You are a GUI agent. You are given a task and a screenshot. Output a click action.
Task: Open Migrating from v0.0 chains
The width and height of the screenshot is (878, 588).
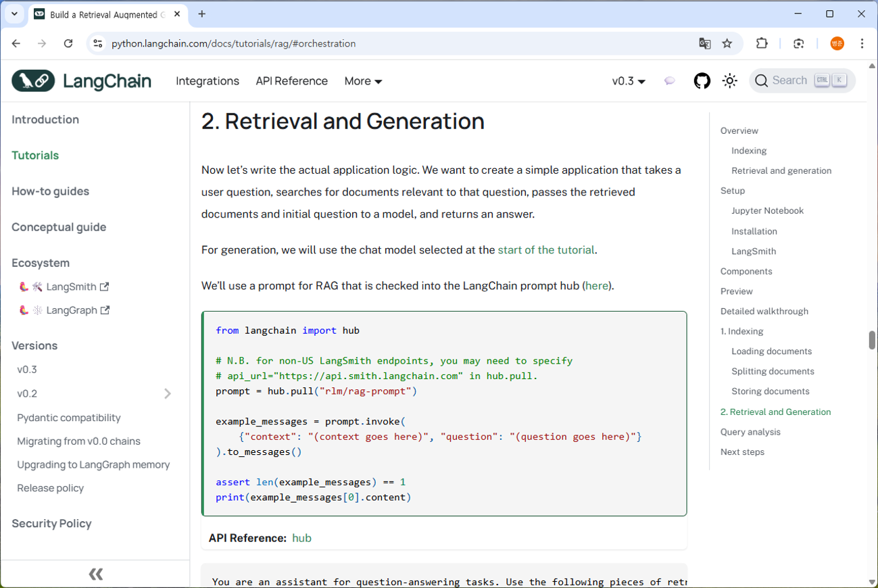click(79, 441)
